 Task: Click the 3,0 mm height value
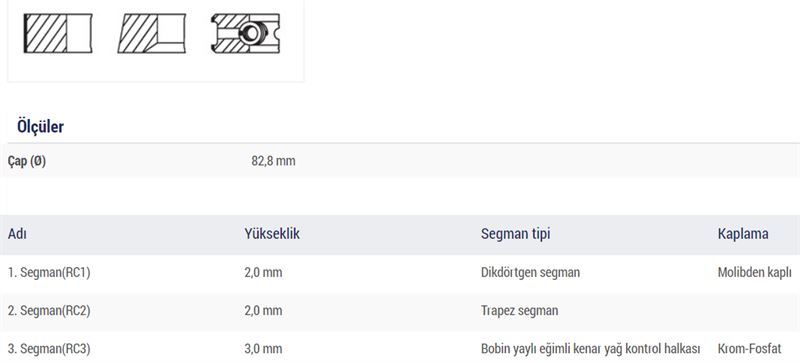click(263, 349)
